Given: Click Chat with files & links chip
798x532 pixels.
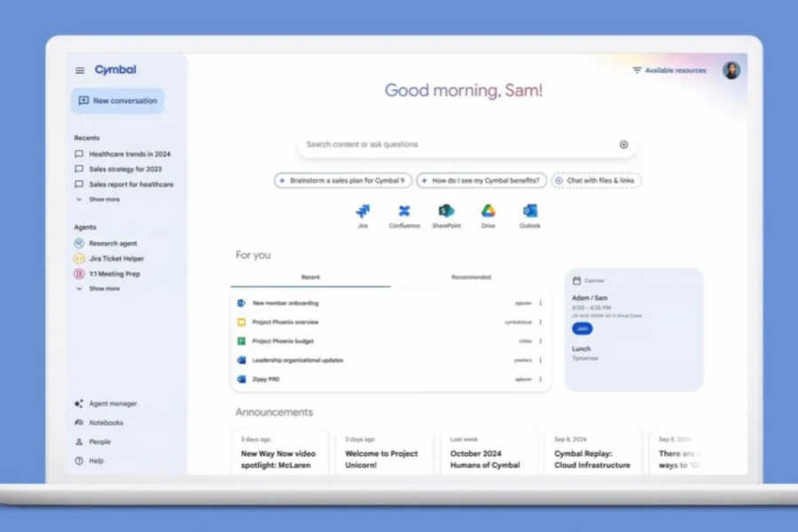Looking at the screenshot, I should tap(596, 181).
